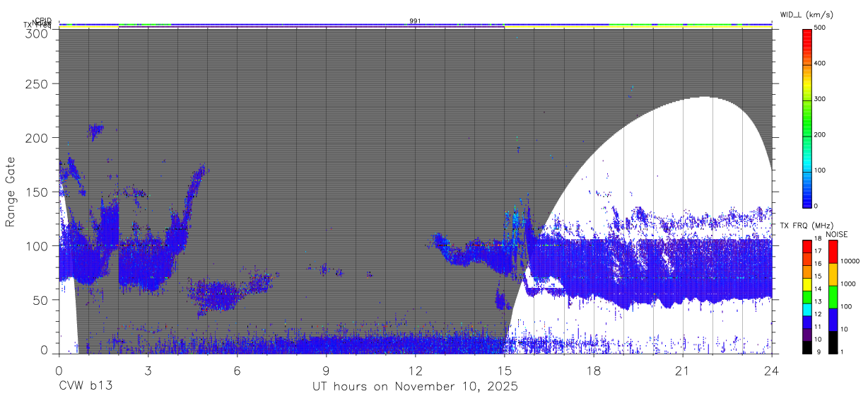Click the 200 label on width color bar

[821, 134]
